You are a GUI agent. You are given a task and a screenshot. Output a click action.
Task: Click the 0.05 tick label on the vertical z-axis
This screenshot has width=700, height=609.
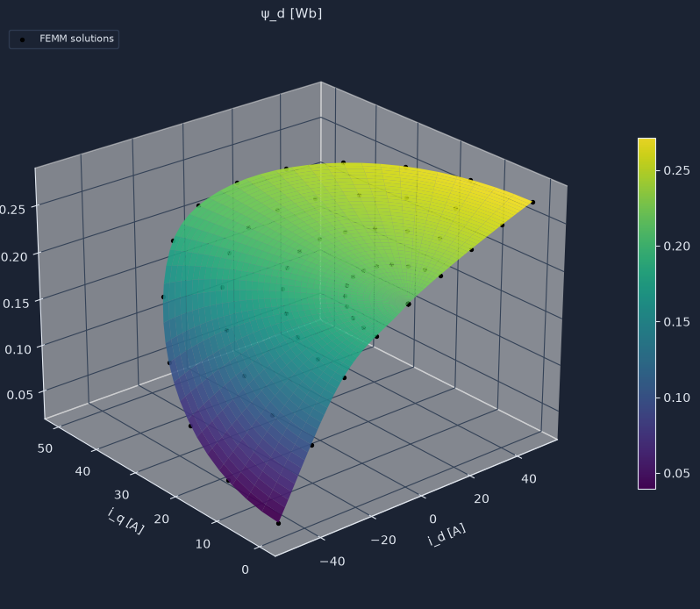coord(20,395)
